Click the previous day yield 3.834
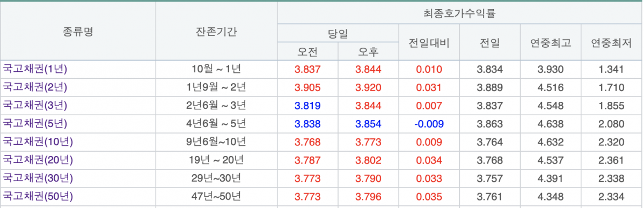644x208 pixels. (x=490, y=69)
